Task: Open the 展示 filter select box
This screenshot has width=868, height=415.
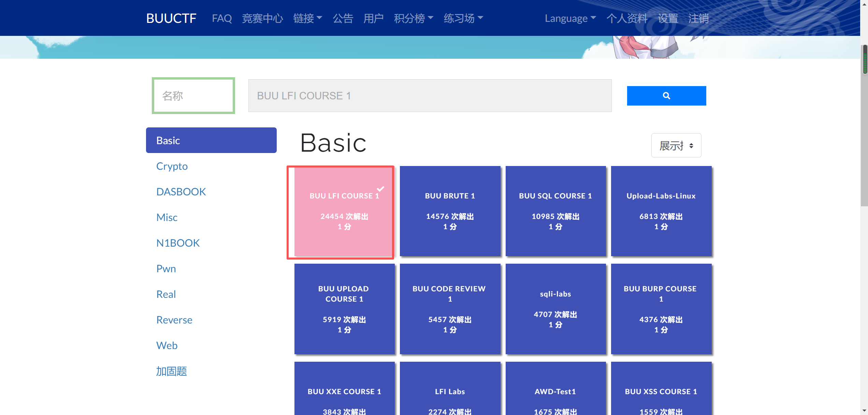Action: pyautogui.click(x=676, y=146)
